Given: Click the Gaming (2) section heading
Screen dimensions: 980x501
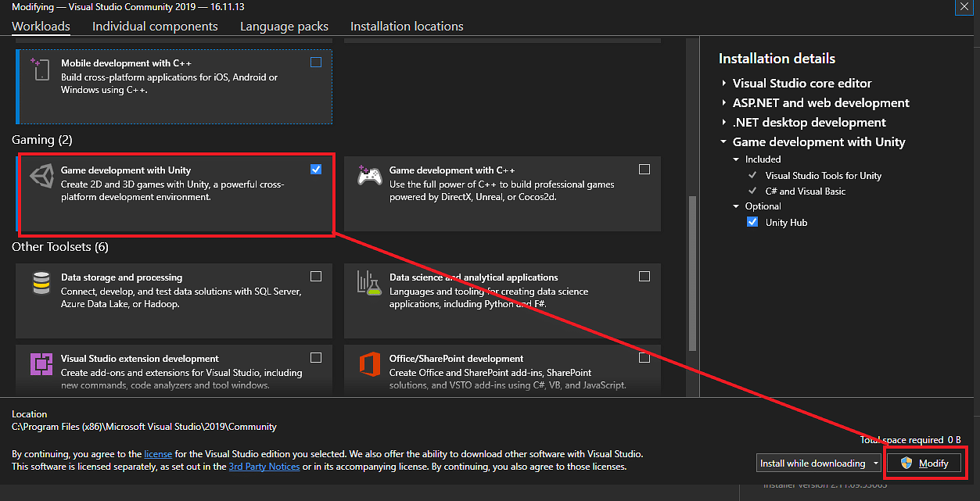Looking at the screenshot, I should (42, 140).
